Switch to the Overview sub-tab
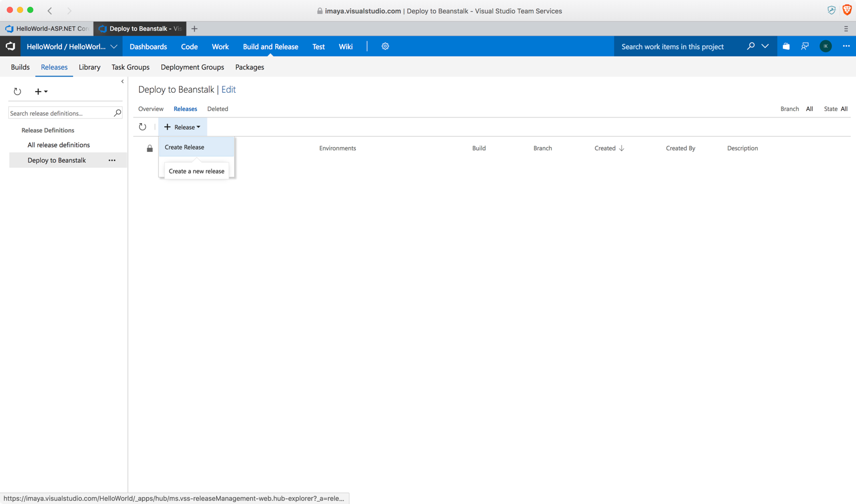856x504 pixels. pyautogui.click(x=151, y=109)
